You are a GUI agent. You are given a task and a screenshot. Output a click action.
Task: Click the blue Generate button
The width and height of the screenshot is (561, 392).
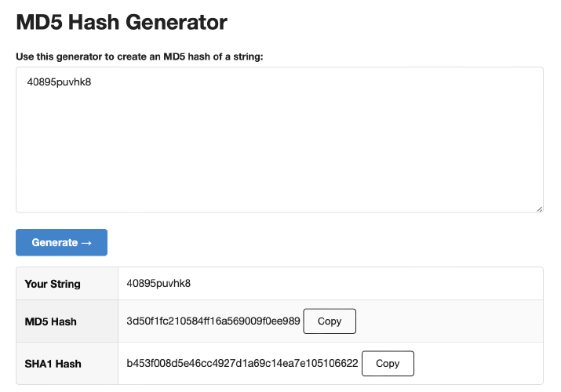pyautogui.click(x=61, y=242)
